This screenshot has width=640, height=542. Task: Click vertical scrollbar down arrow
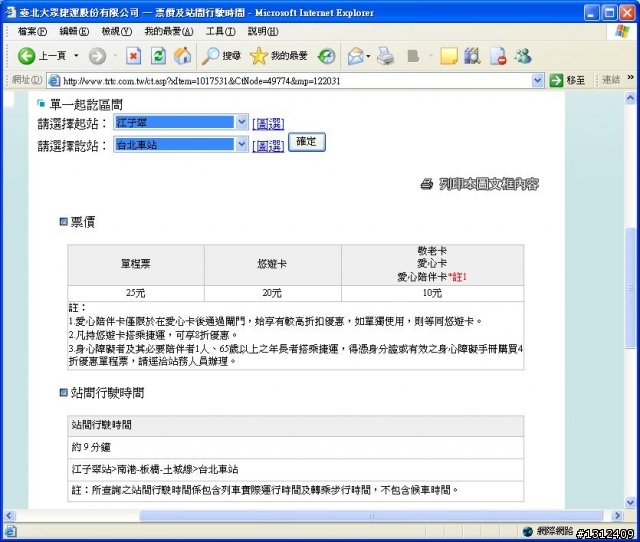(x=630, y=502)
